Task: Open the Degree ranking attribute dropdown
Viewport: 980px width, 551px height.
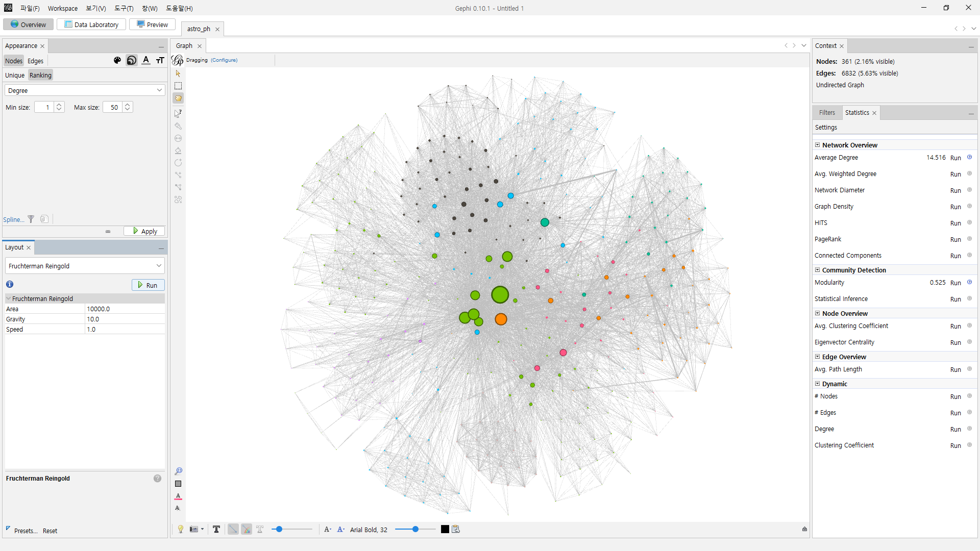Action: 85,90
